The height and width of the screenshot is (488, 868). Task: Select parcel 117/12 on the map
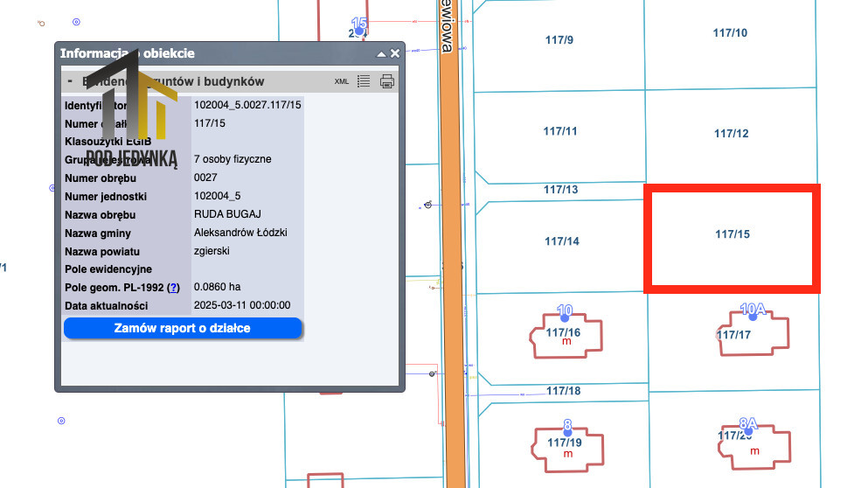tap(732, 134)
